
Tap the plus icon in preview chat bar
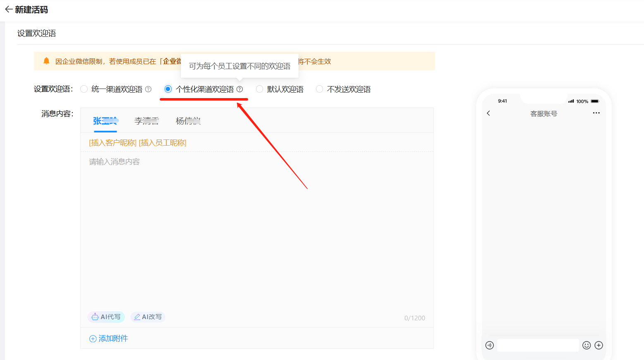(x=599, y=345)
